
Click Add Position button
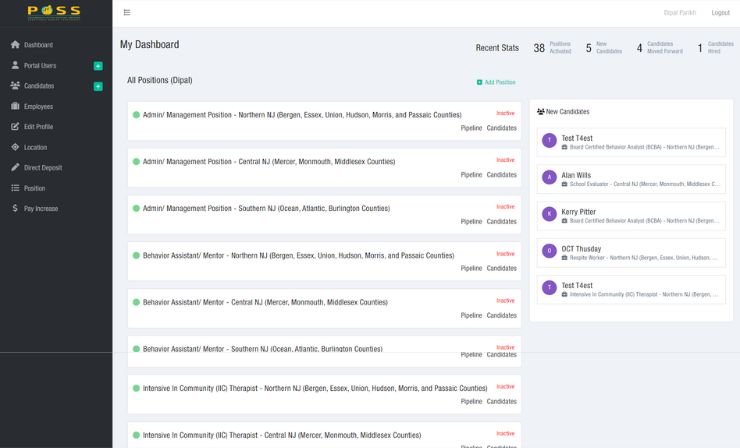pyautogui.click(x=496, y=82)
